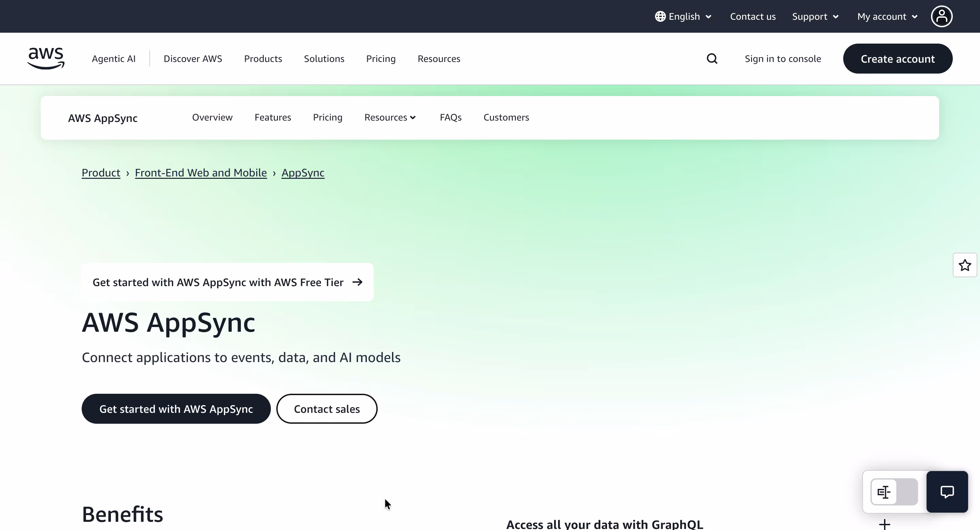Click the AWS logo

(x=46, y=58)
